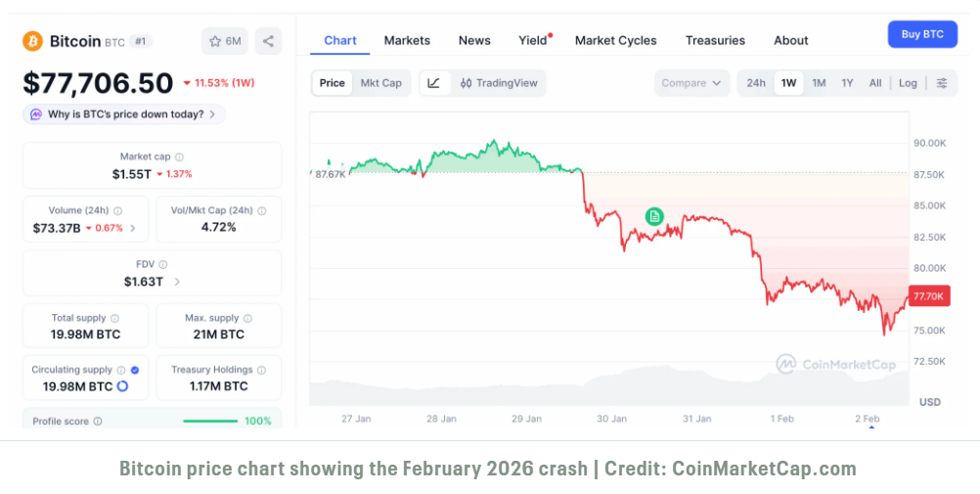Expand FDV details chevron
The height and width of the screenshot is (494, 980).
pyautogui.click(x=177, y=282)
